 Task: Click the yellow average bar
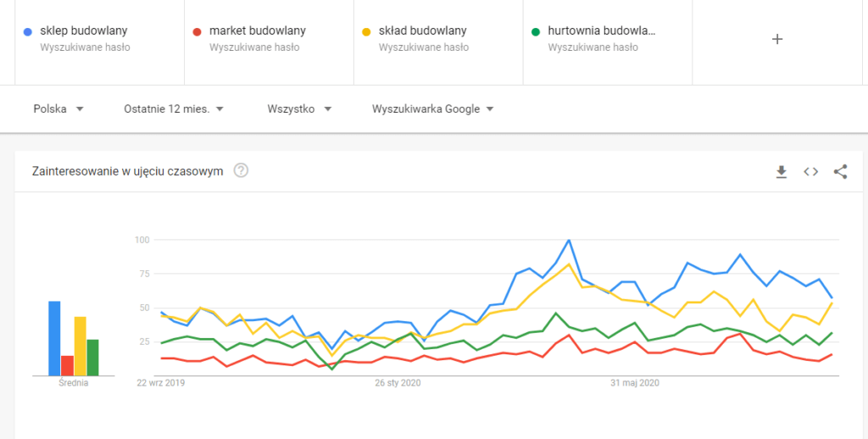pos(81,346)
